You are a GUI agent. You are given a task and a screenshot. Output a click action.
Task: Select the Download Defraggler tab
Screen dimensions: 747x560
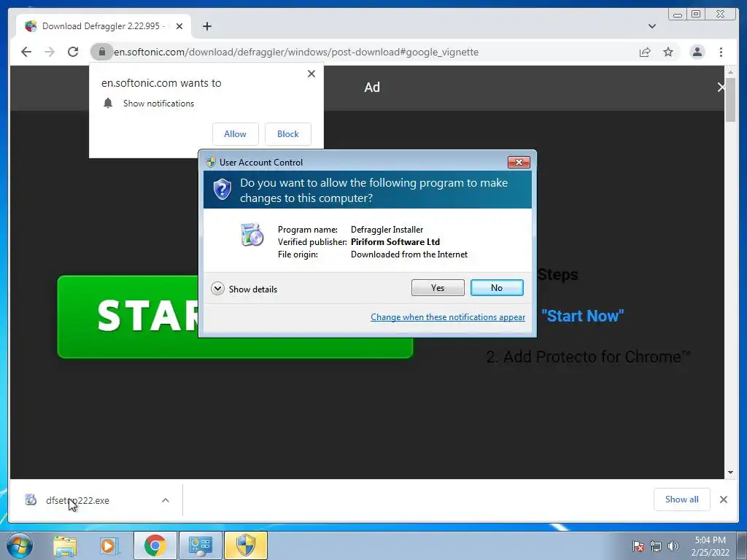tap(103, 26)
